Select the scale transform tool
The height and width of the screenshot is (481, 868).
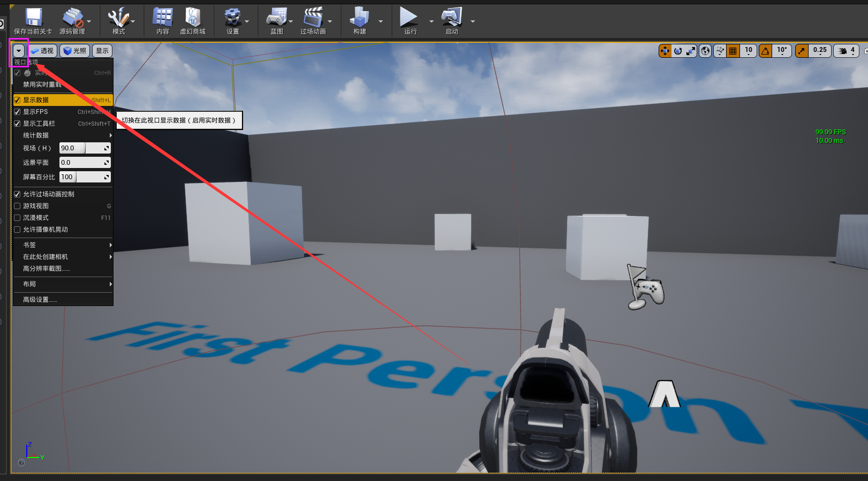(x=691, y=51)
